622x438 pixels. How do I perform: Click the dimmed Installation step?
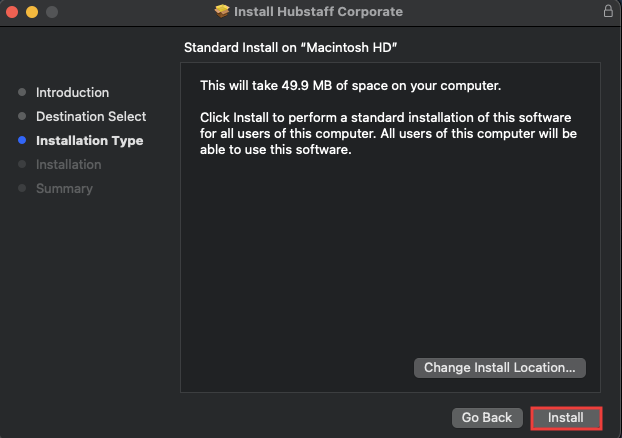69,164
